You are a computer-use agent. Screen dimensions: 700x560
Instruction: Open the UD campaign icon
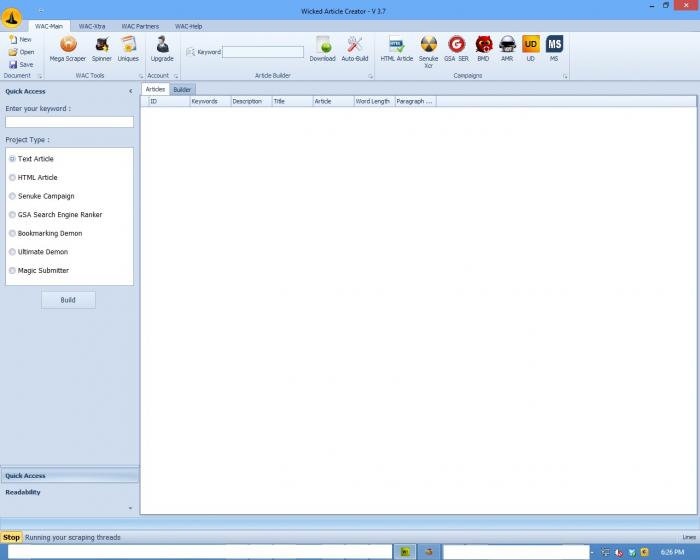531,49
